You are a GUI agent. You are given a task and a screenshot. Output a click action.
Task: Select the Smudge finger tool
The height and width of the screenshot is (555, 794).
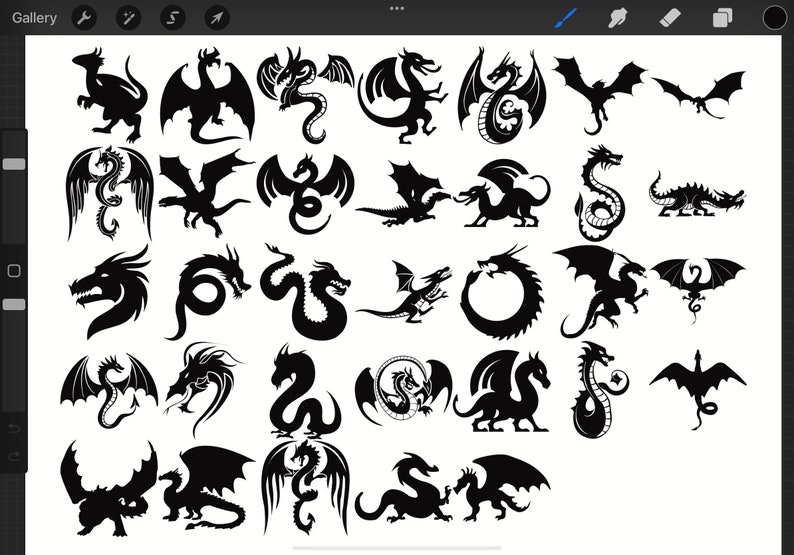tap(618, 18)
